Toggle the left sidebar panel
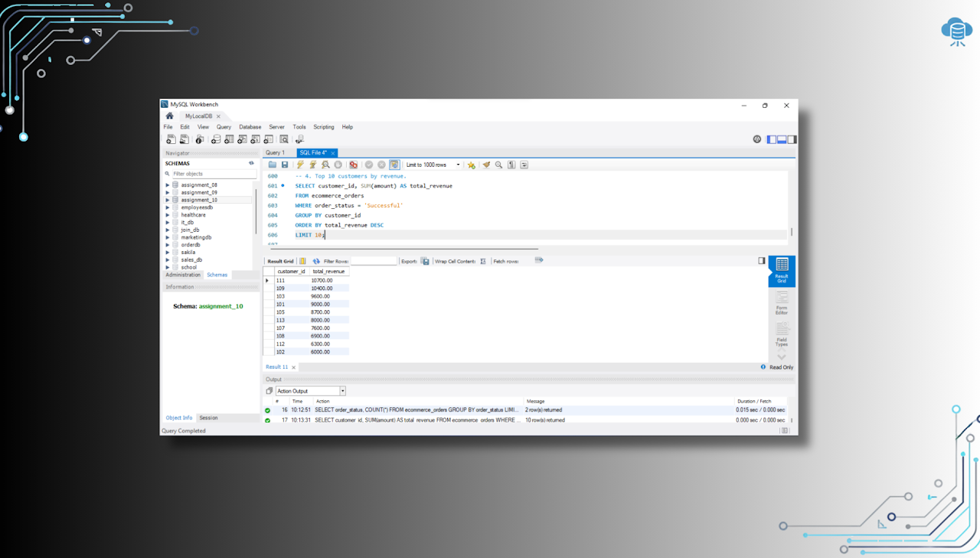The width and height of the screenshot is (980, 558). [772, 139]
